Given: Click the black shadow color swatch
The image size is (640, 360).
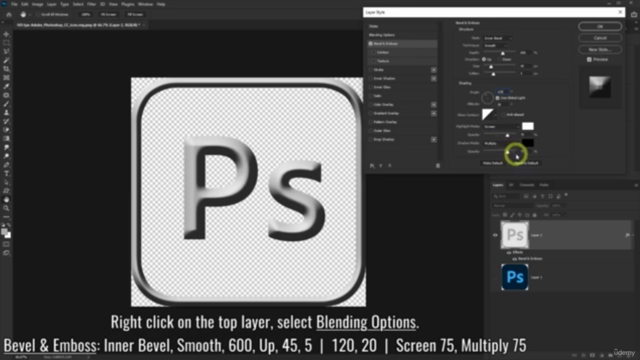Looking at the screenshot, I should [x=527, y=143].
